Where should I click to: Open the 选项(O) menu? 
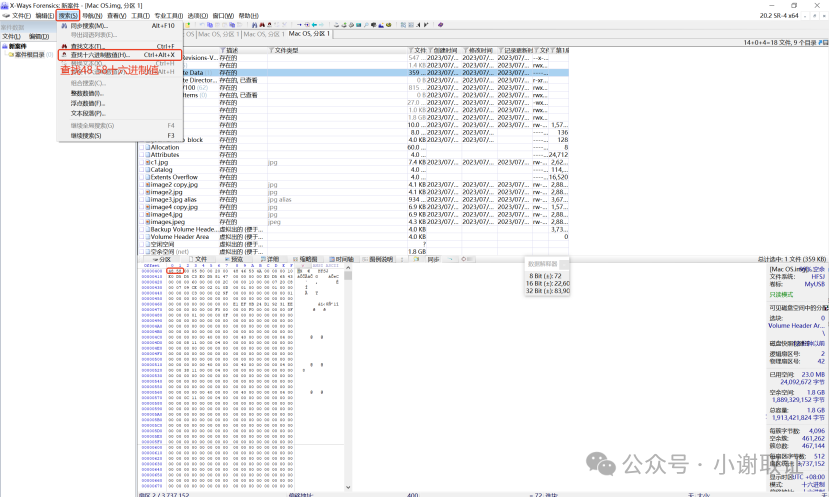[x=197, y=16]
